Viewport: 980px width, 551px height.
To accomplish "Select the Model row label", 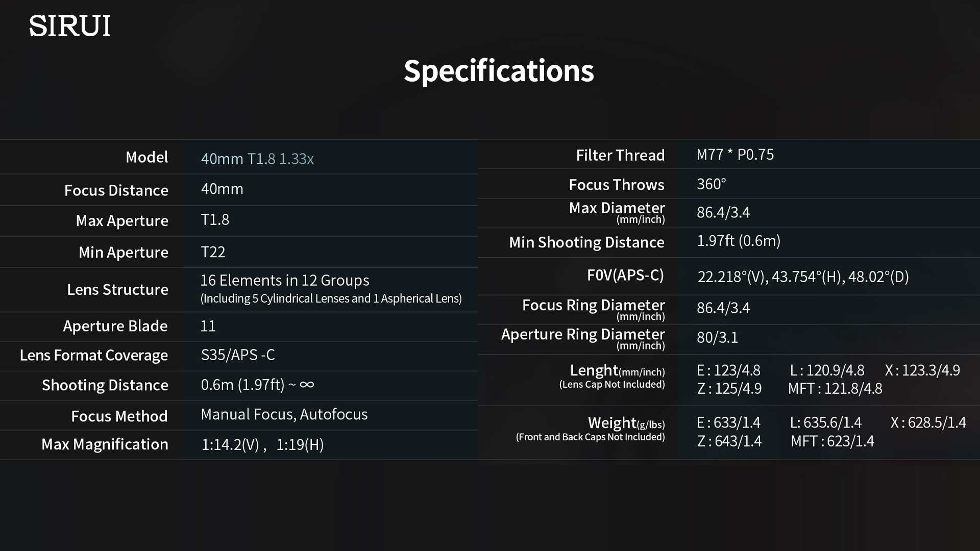I will point(146,157).
